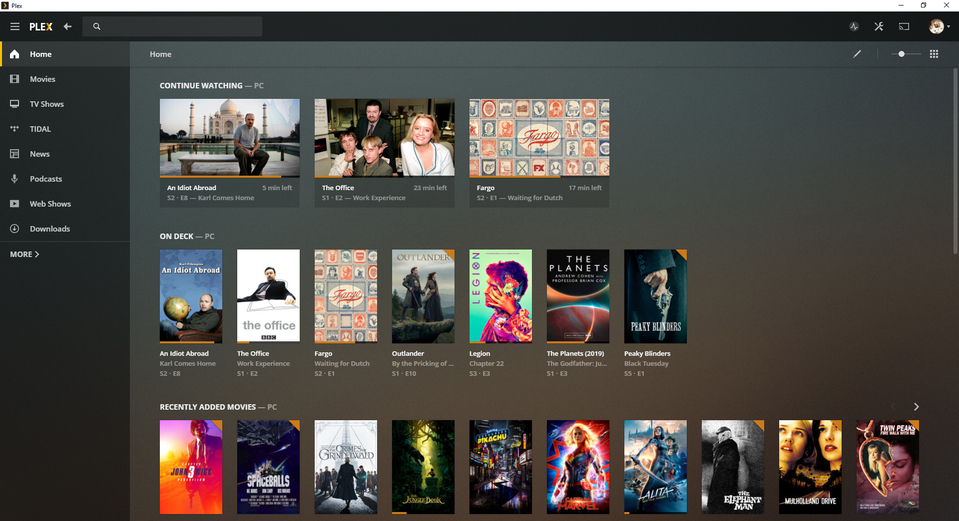959x521 pixels.
Task: Select the TIDAL sidebar label
Action: 40,129
